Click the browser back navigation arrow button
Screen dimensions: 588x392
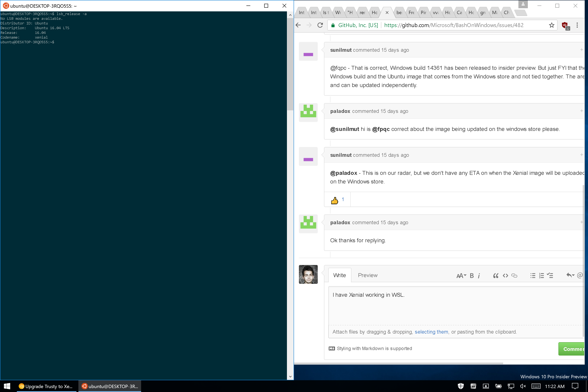pyautogui.click(x=298, y=25)
